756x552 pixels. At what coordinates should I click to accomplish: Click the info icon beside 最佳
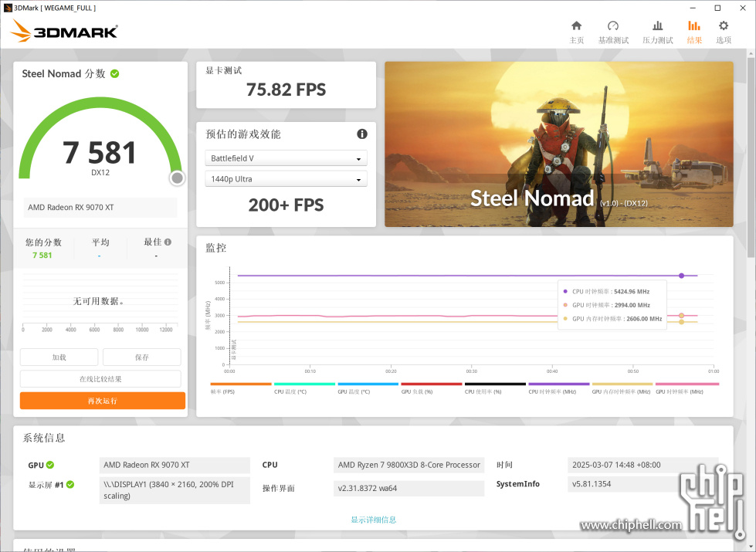click(168, 242)
